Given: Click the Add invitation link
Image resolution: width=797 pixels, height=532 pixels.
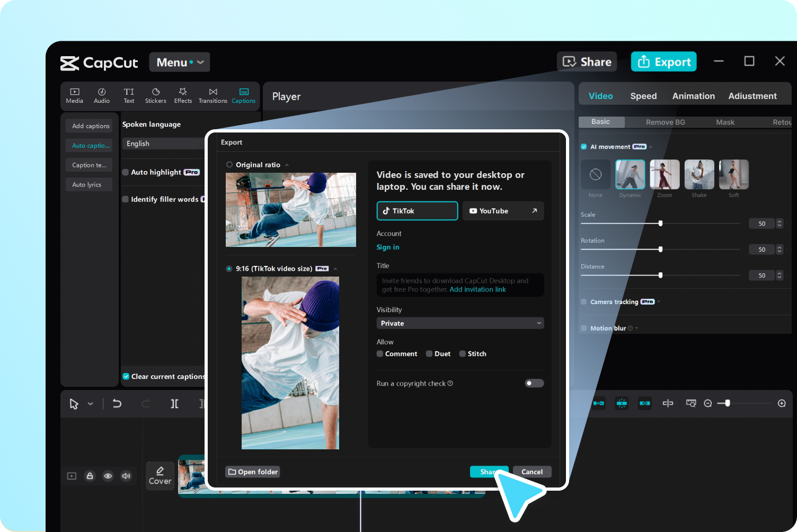Looking at the screenshot, I should click(x=477, y=289).
